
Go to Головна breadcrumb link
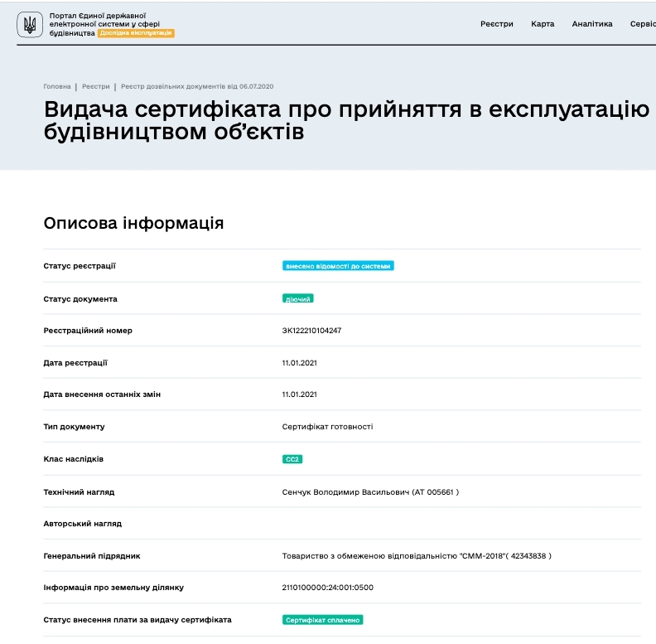57,86
